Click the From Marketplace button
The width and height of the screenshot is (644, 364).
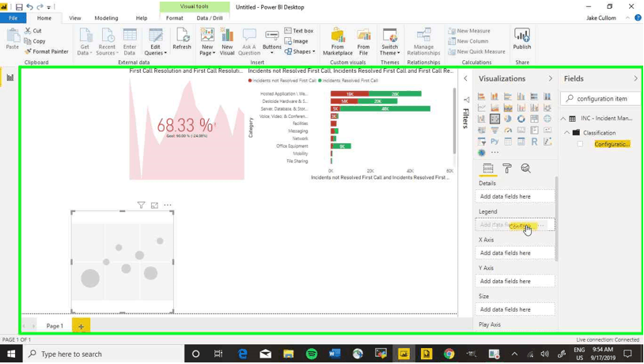coord(338,42)
